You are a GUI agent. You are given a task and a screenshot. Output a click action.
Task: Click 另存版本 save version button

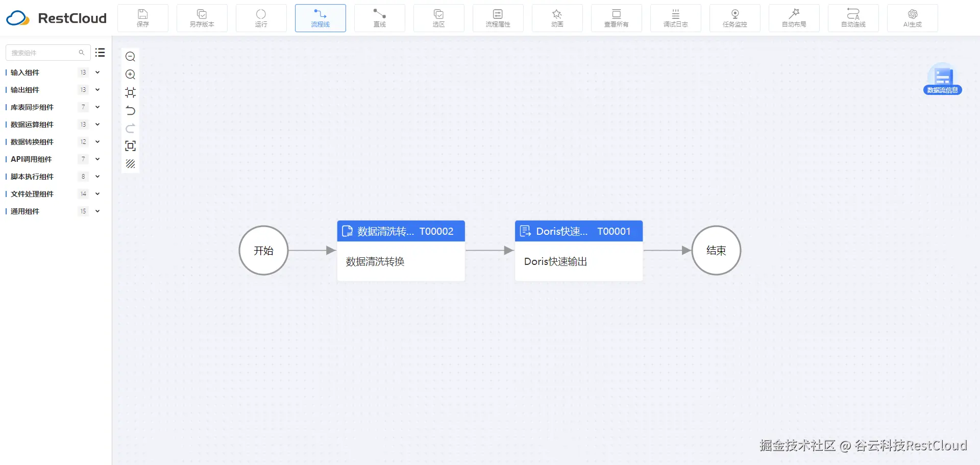click(x=202, y=18)
